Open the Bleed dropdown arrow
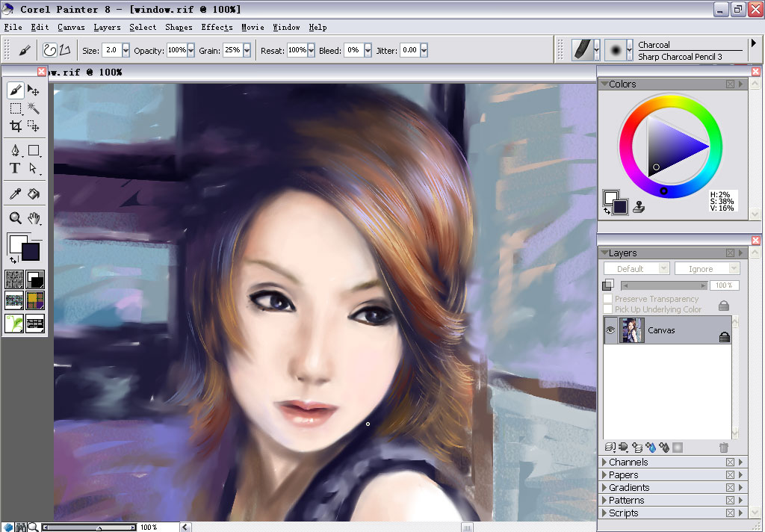The height and width of the screenshot is (532, 765). click(368, 50)
